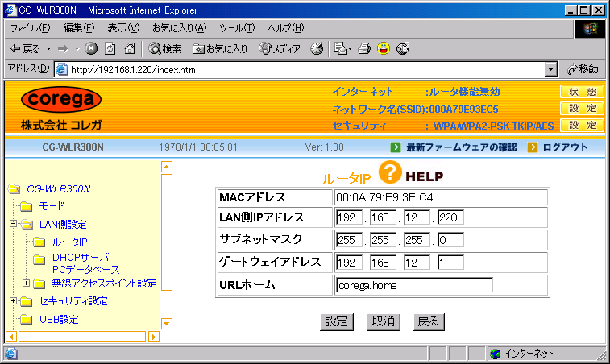
Task: Click the root folder icon of CG-WLR300N
Action: (14, 189)
